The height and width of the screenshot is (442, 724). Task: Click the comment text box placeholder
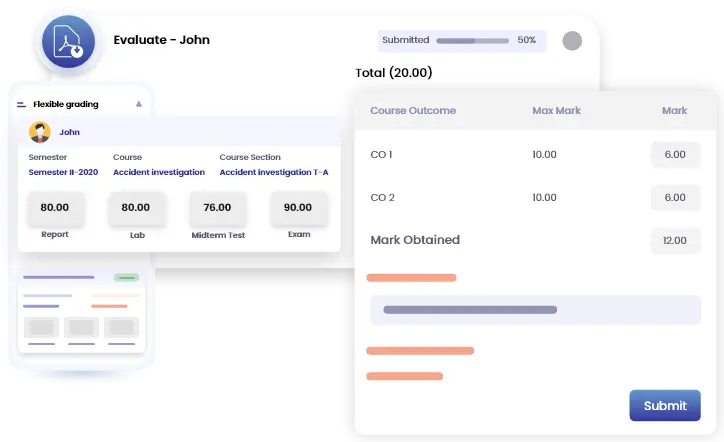(x=535, y=310)
